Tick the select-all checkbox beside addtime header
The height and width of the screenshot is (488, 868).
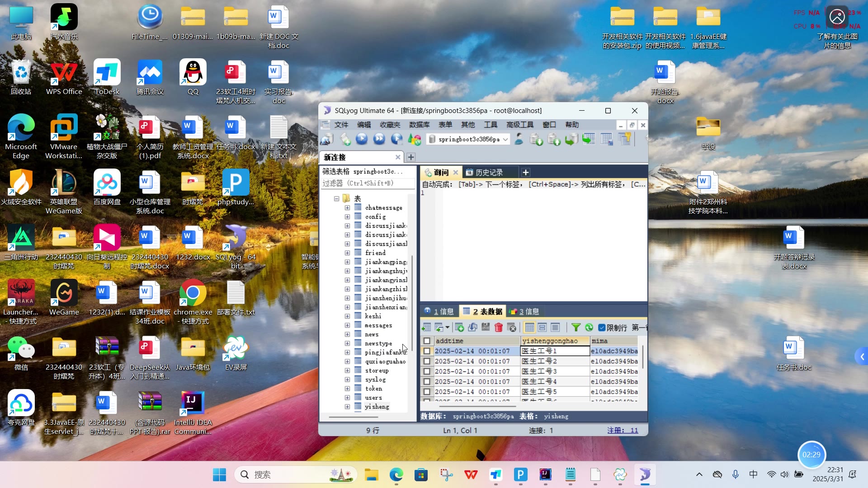coord(426,341)
